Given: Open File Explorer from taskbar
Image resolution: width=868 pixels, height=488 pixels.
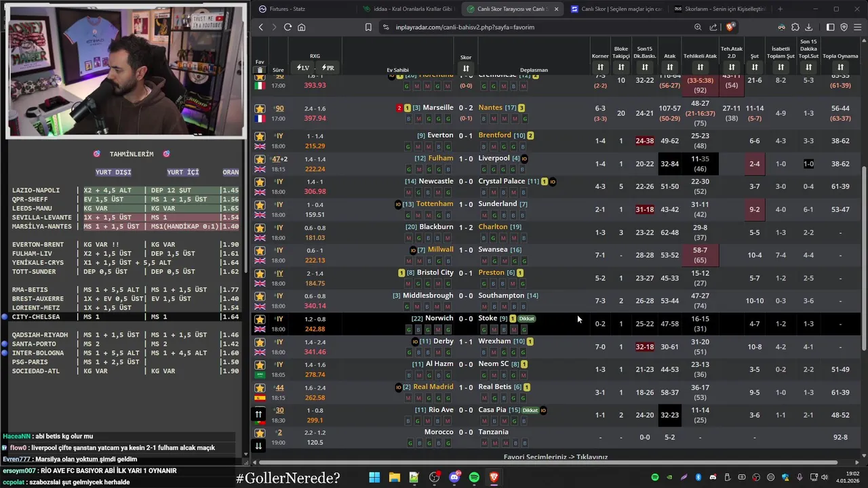Looking at the screenshot, I should point(394,478).
